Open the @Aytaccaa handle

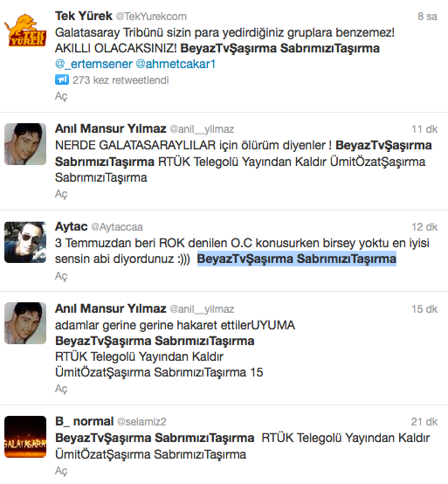click(117, 227)
